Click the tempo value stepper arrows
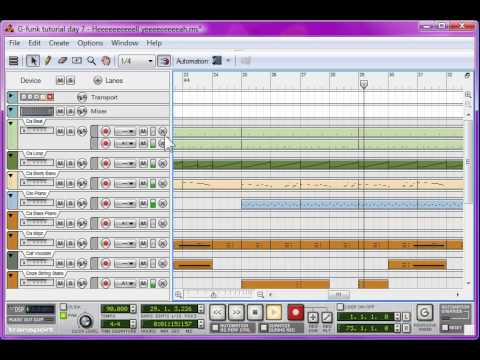 133,309
